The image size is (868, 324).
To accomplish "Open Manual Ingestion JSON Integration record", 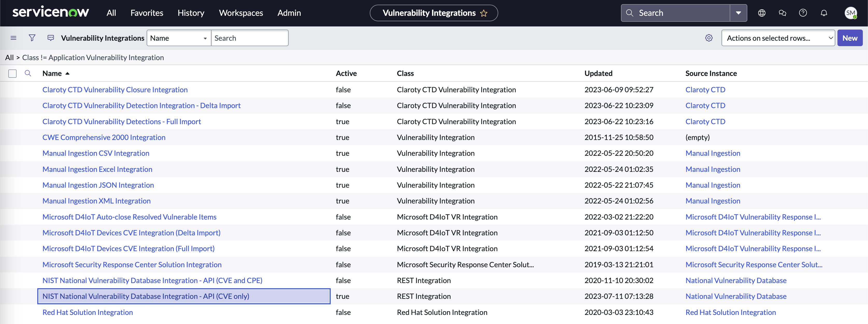I will coord(98,185).
